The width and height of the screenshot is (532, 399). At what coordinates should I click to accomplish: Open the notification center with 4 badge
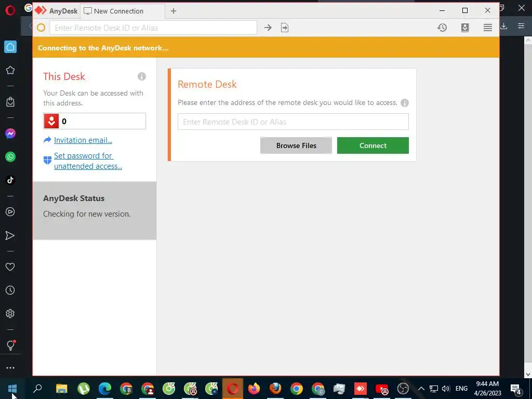(x=516, y=389)
